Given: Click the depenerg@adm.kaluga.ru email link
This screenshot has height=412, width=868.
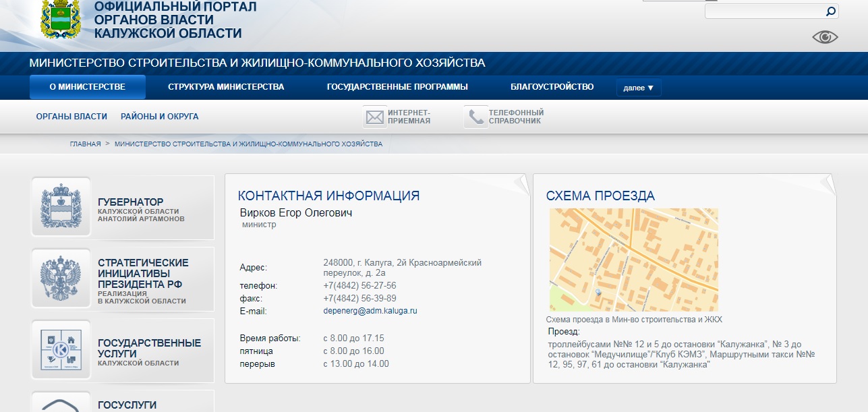Looking at the screenshot, I should tap(370, 311).
